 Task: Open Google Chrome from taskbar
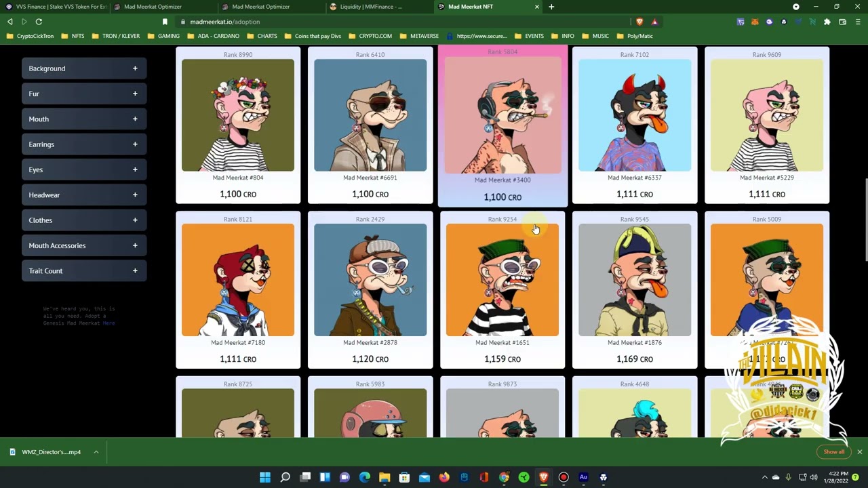(504, 477)
